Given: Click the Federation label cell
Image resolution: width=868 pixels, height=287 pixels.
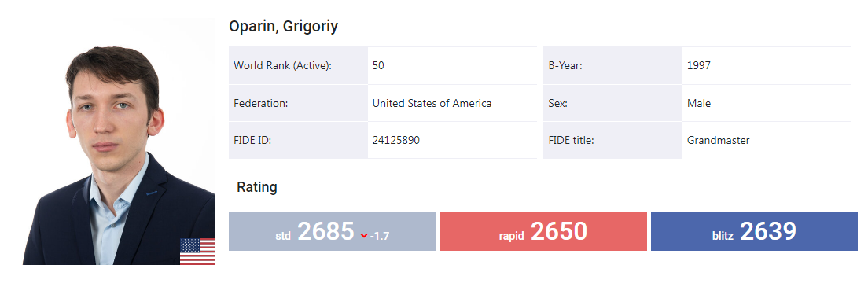Looking at the screenshot, I should pyautogui.click(x=299, y=103).
